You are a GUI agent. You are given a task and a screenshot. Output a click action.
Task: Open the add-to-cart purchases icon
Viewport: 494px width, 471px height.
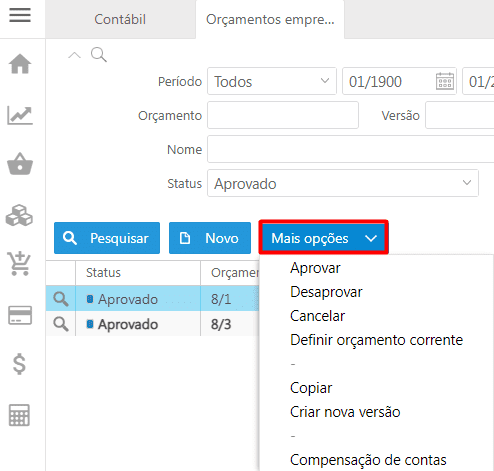19,263
